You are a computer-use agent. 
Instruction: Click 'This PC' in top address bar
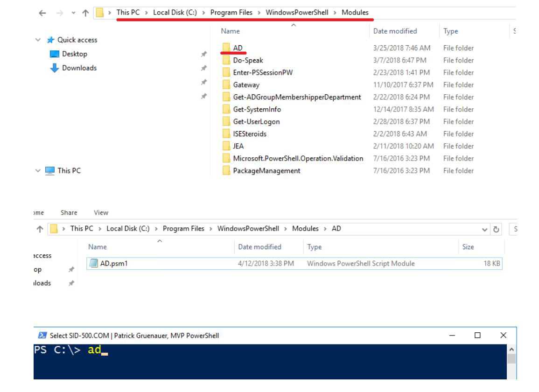[x=128, y=13]
